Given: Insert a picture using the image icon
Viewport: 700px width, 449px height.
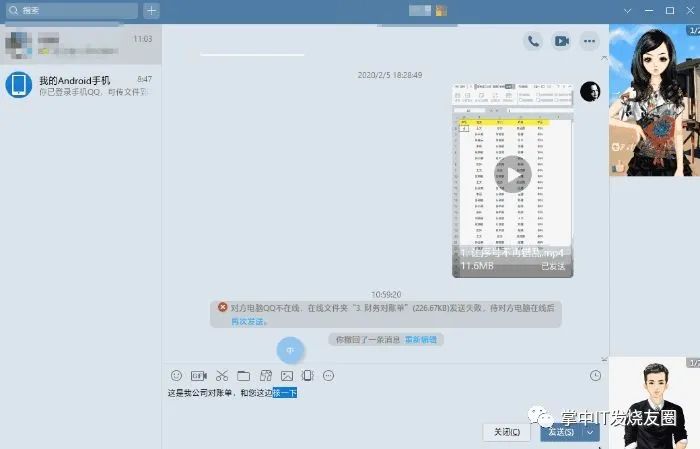Looking at the screenshot, I should click(x=287, y=376).
